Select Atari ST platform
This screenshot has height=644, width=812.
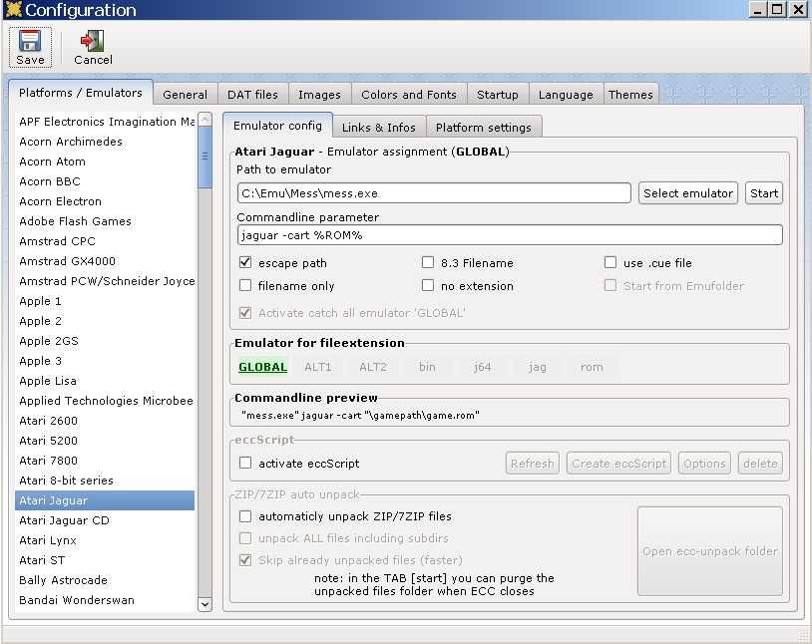click(105, 560)
